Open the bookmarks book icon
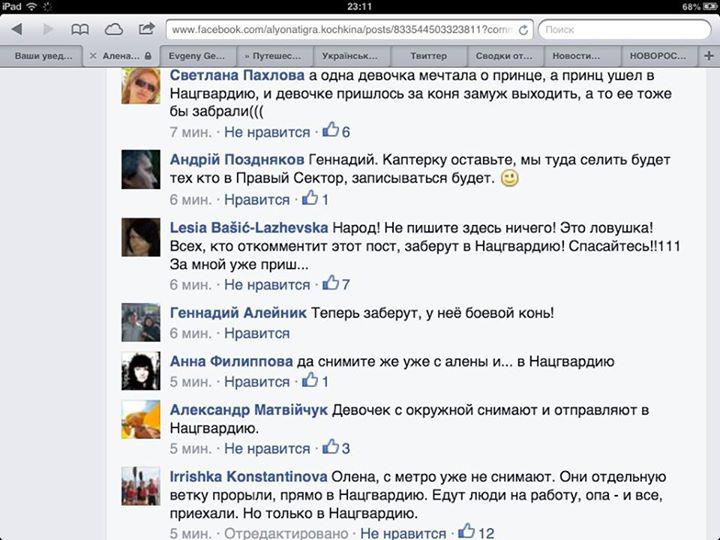720x540 pixels. click(x=80, y=30)
